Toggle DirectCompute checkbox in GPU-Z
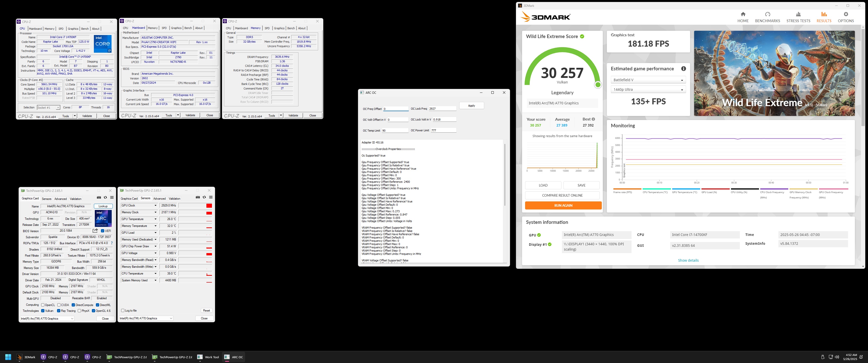Viewport: 868px width, 363px height. (x=73, y=305)
